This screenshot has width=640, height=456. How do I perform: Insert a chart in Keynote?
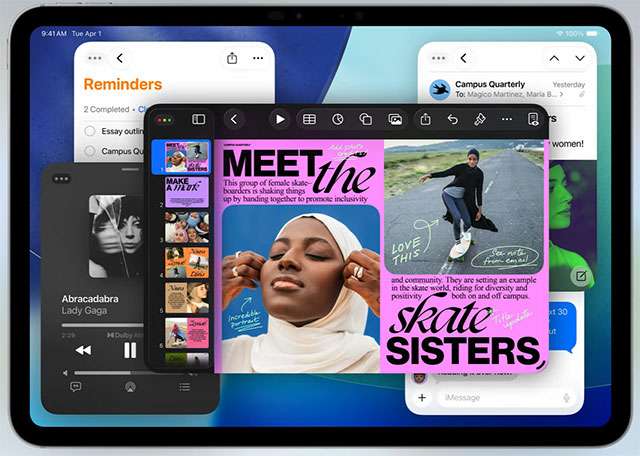[x=338, y=119]
